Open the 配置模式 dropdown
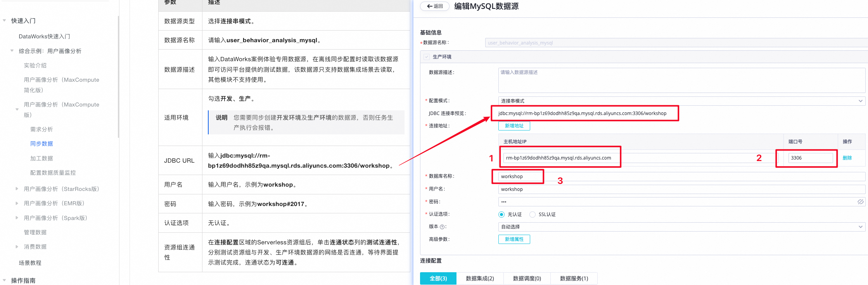868x285 pixels. 681,101
